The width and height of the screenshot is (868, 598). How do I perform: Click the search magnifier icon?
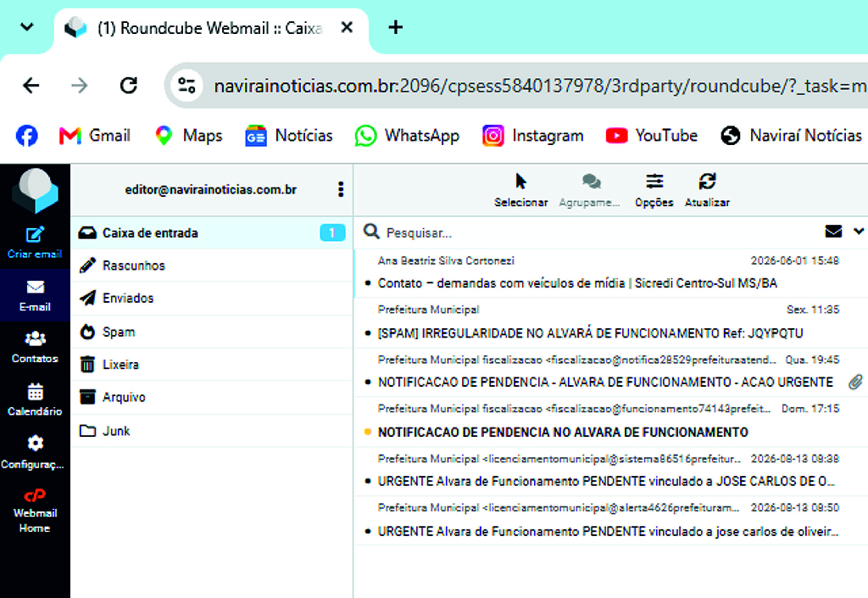pyautogui.click(x=371, y=232)
